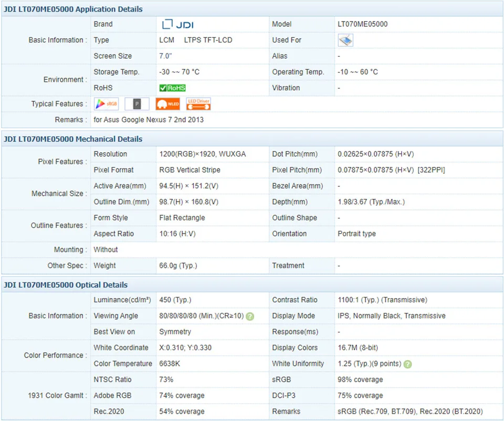Click the 'Treatment' field label
This screenshot has width=504, height=421.
click(x=288, y=266)
